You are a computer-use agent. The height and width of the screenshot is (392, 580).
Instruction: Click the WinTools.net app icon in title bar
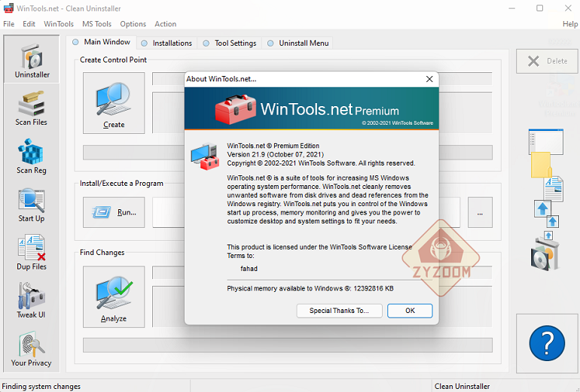[8, 8]
